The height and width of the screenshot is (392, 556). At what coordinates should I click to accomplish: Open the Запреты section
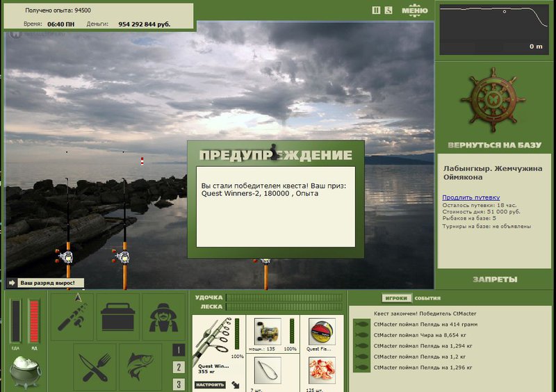[x=495, y=279]
